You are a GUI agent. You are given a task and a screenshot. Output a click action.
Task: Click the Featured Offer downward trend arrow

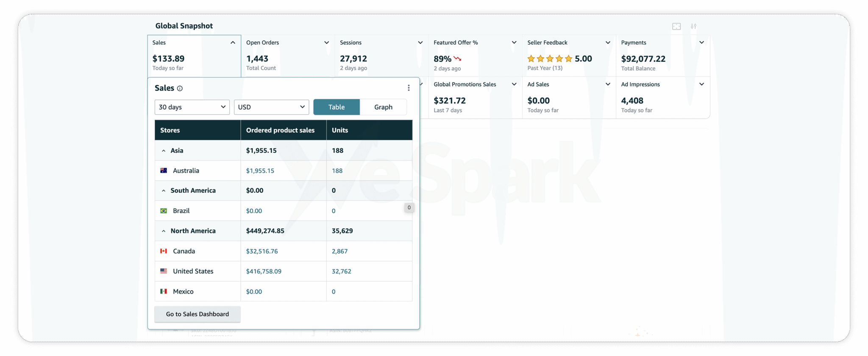(457, 59)
